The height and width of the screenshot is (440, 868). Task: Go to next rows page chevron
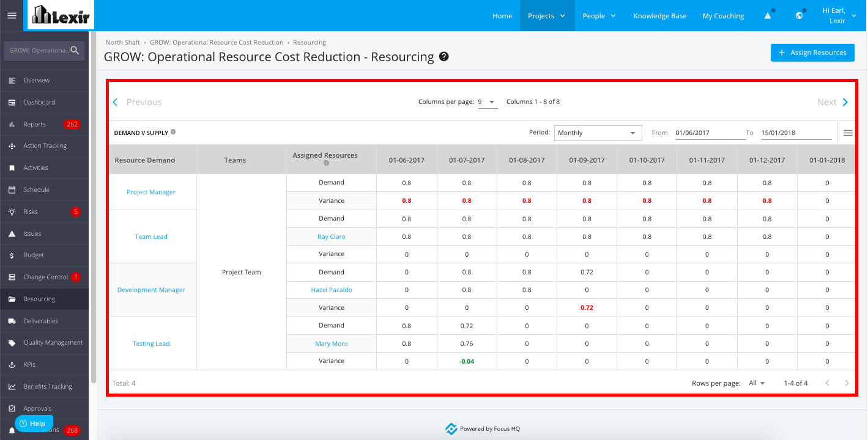pyautogui.click(x=847, y=383)
